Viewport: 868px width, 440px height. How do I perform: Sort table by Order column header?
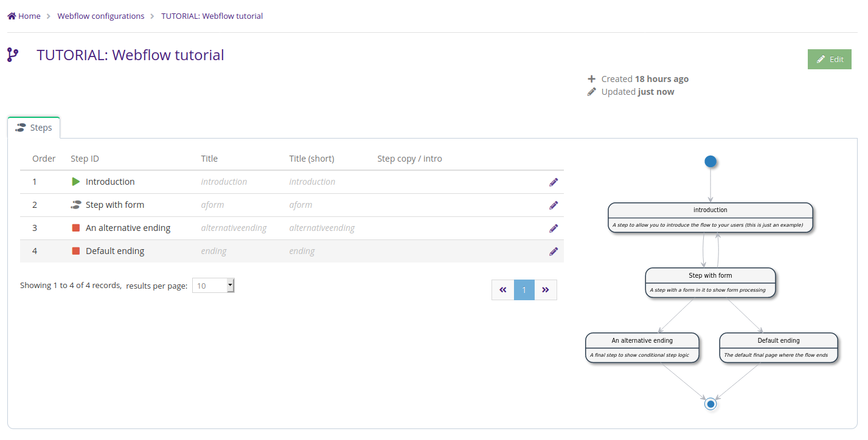pos(44,159)
